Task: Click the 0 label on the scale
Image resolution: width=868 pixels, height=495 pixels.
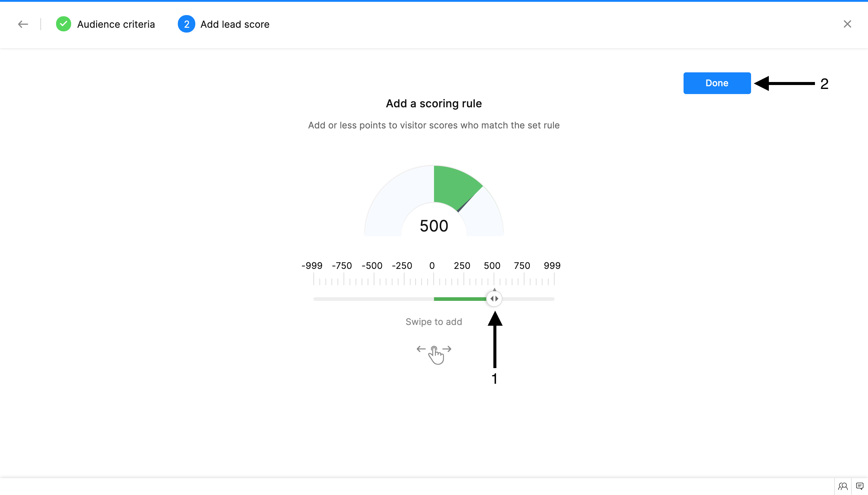Action: point(432,266)
